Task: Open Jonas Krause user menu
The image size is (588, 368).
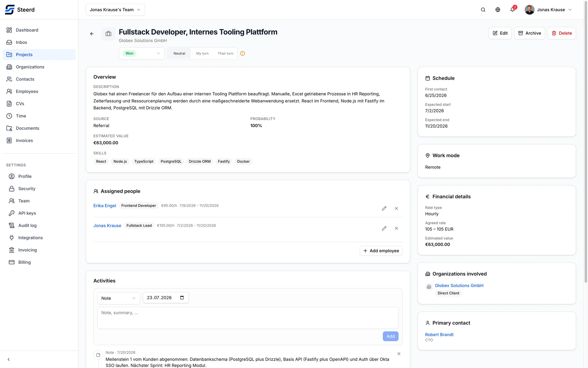Action: (549, 10)
